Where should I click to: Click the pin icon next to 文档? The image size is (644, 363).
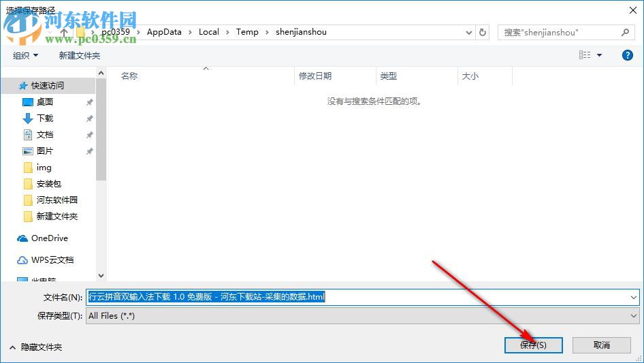[x=89, y=136]
